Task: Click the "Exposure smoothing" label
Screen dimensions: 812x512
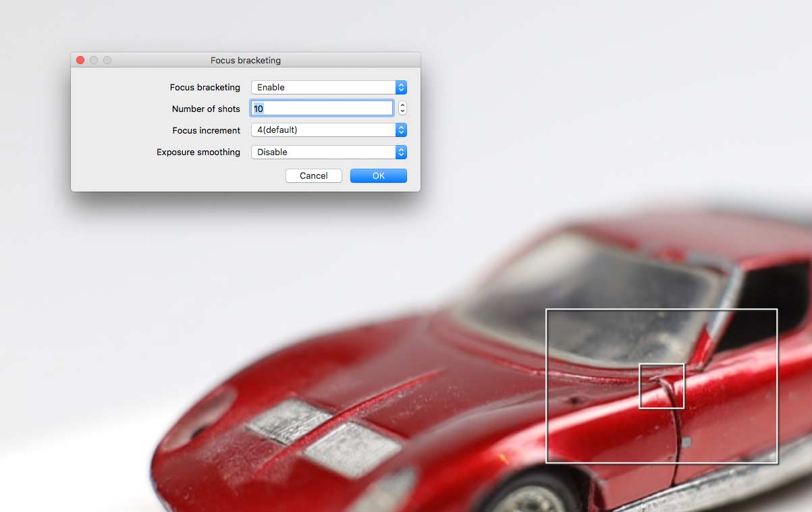Action: tap(198, 152)
